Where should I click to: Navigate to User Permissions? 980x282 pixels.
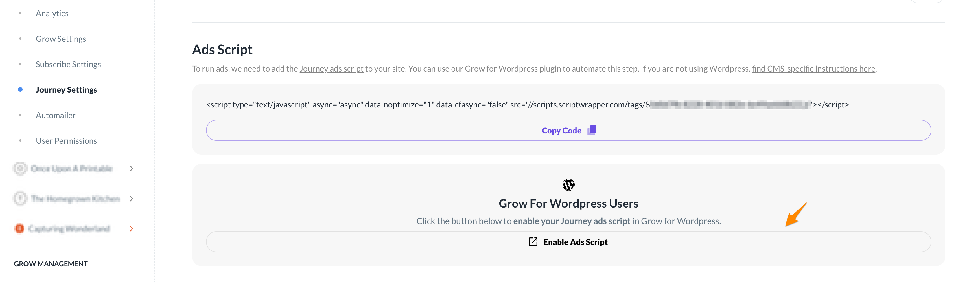point(66,141)
